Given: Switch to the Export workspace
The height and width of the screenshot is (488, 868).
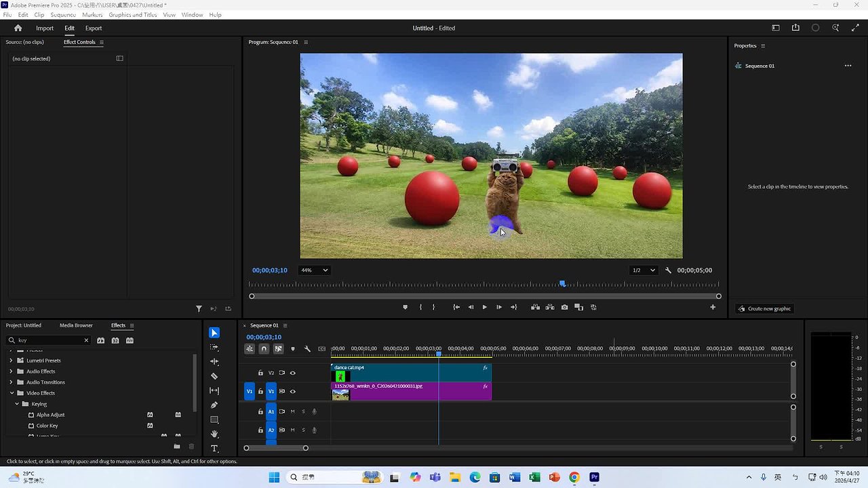Looking at the screenshot, I should coord(94,28).
